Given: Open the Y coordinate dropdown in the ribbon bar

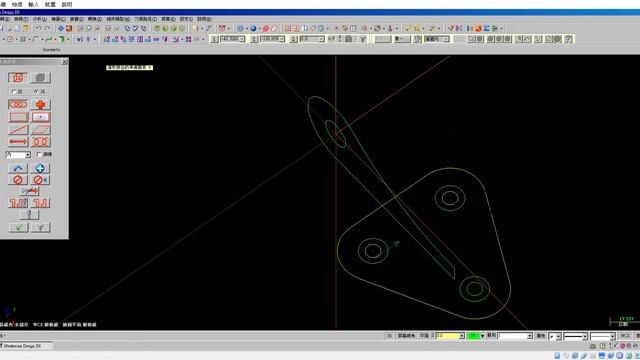Looking at the screenshot, I should point(282,39).
